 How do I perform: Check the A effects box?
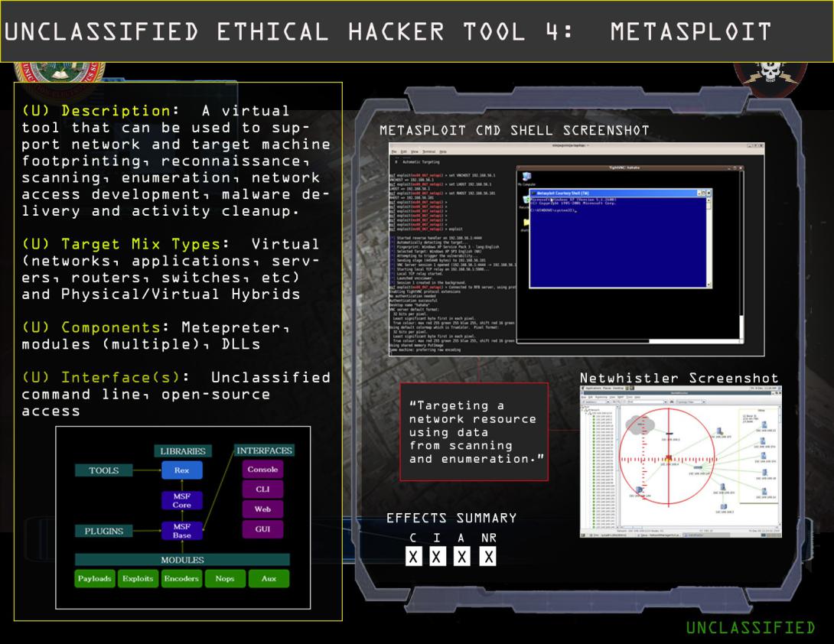pyautogui.click(x=461, y=557)
